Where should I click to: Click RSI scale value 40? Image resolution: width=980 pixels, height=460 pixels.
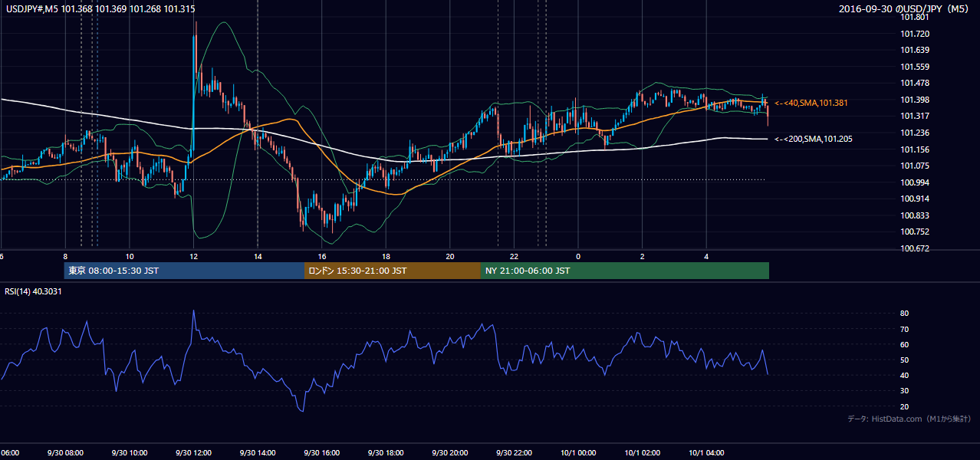[x=905, y=375]
